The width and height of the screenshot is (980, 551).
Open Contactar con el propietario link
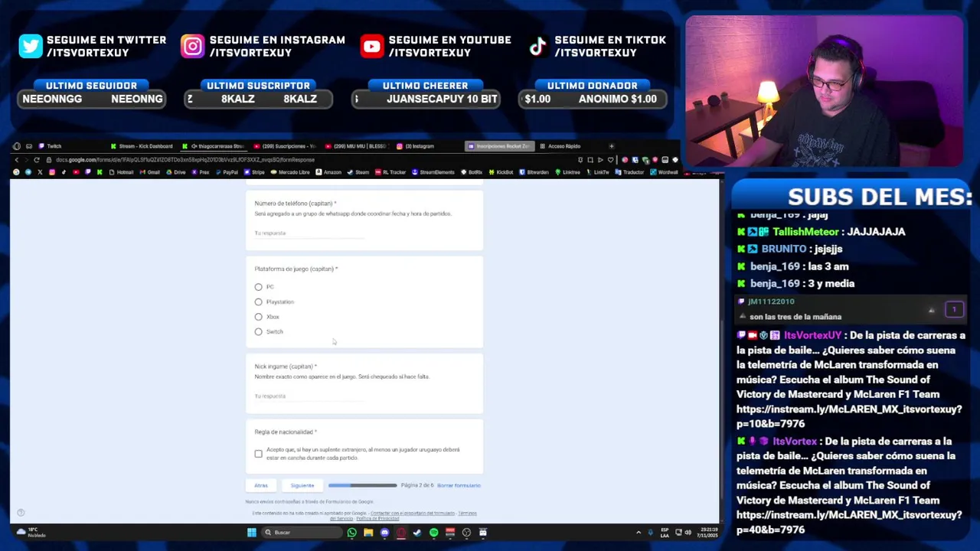(412, 513)
